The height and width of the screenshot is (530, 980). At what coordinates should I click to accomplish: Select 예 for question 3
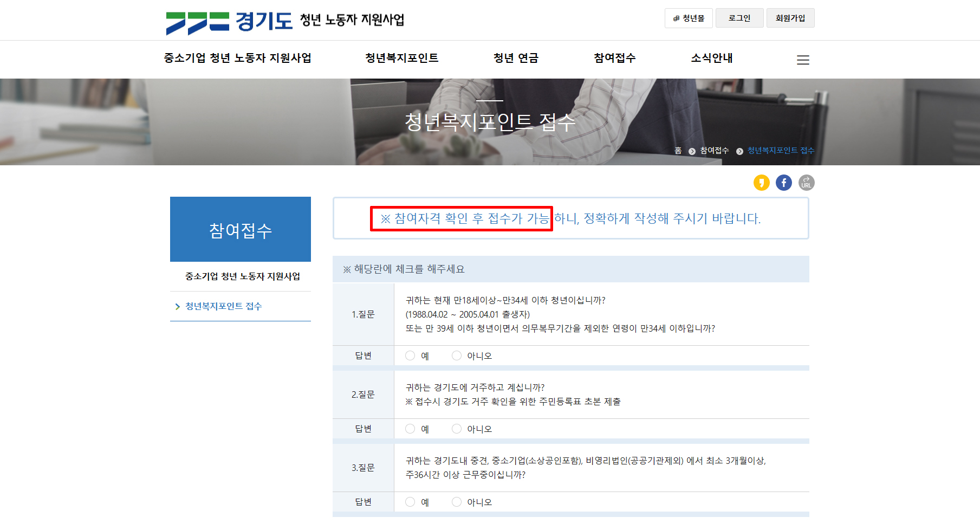(x=410, y=502)
